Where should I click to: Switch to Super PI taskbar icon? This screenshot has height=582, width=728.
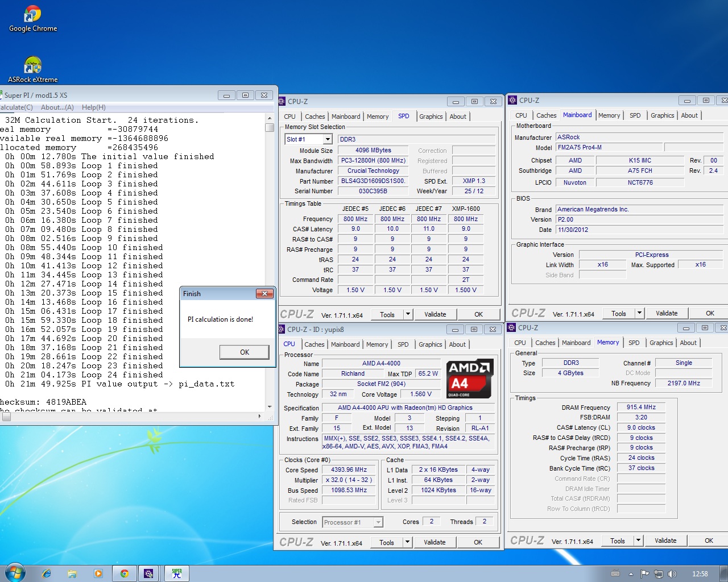[177, 573]
